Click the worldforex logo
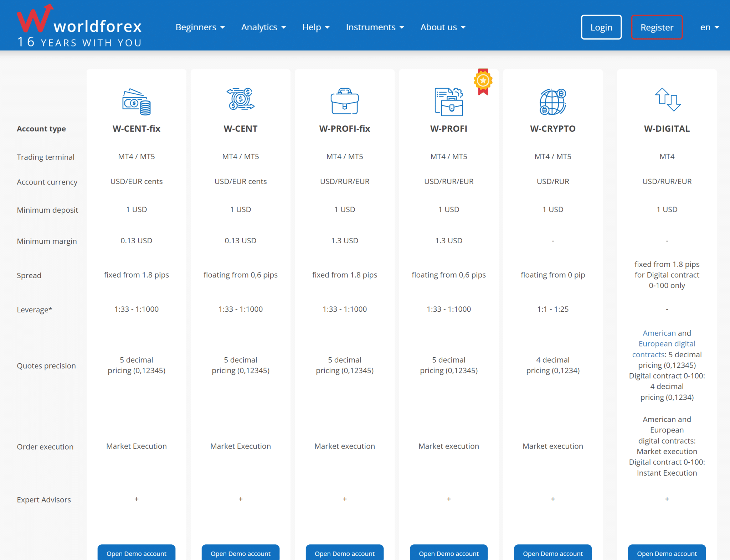 [x=79, y=26]
